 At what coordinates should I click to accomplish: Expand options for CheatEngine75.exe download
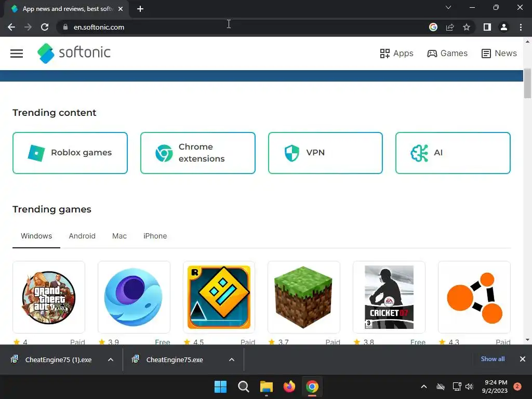click(232, 360)
